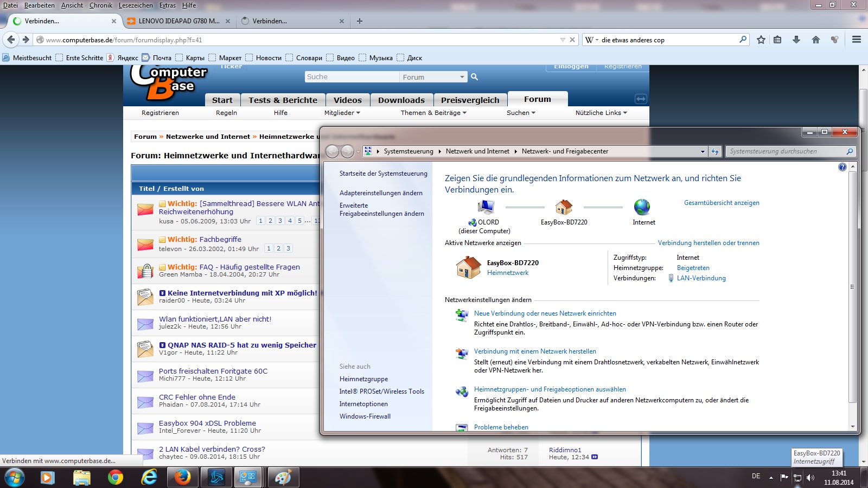Screen dimensions: 868x488
Task: Click Heimnetzwerk link under EasyBox-BD7220
Action: 508,273
